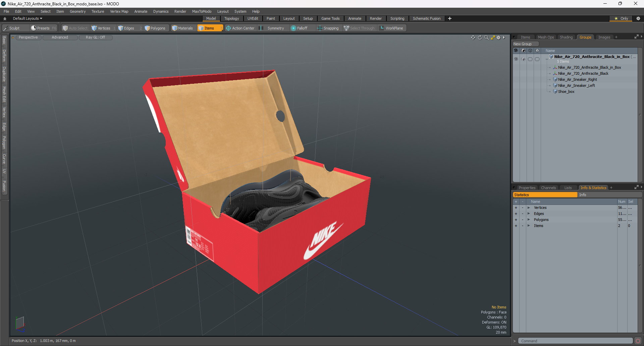The width and height of the screenshot is (644, 346).
Task: Add a new layout tab with plus
Action: click(450, 18)
